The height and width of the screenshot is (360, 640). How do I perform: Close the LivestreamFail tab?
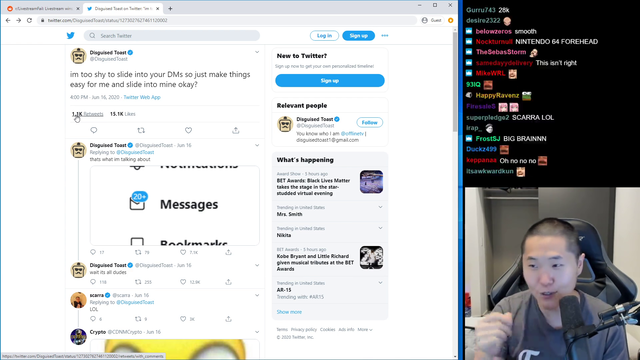tap(78, 9)
